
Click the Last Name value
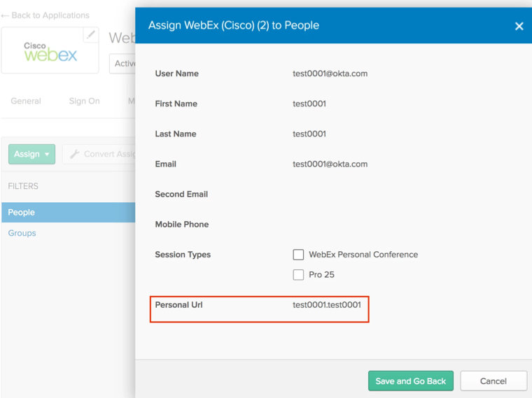click(x=309, y=134)
